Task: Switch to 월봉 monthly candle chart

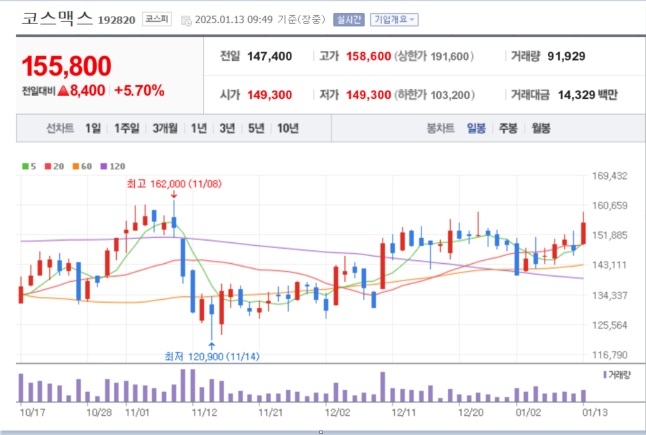Action: (540, 128)
